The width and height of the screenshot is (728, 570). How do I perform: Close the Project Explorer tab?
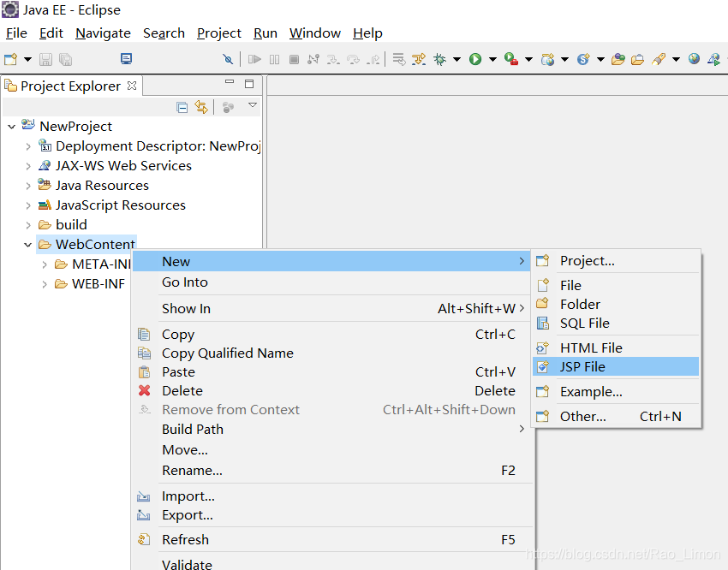[132, 86]
